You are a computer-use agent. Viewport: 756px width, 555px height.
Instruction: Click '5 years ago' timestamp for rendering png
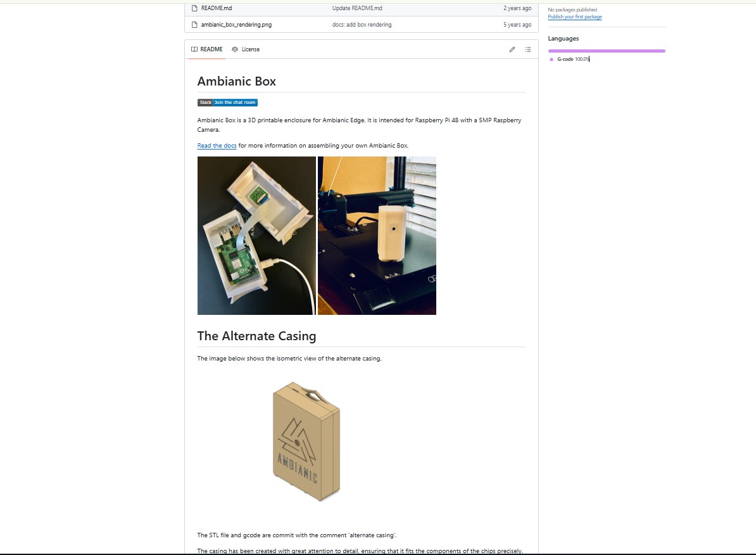517,25
